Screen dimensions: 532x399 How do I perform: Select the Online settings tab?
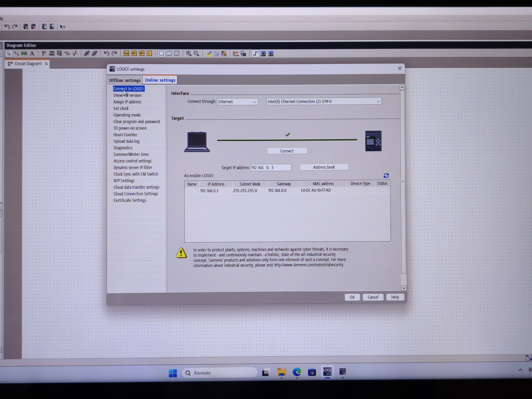[x=160, y=80]
